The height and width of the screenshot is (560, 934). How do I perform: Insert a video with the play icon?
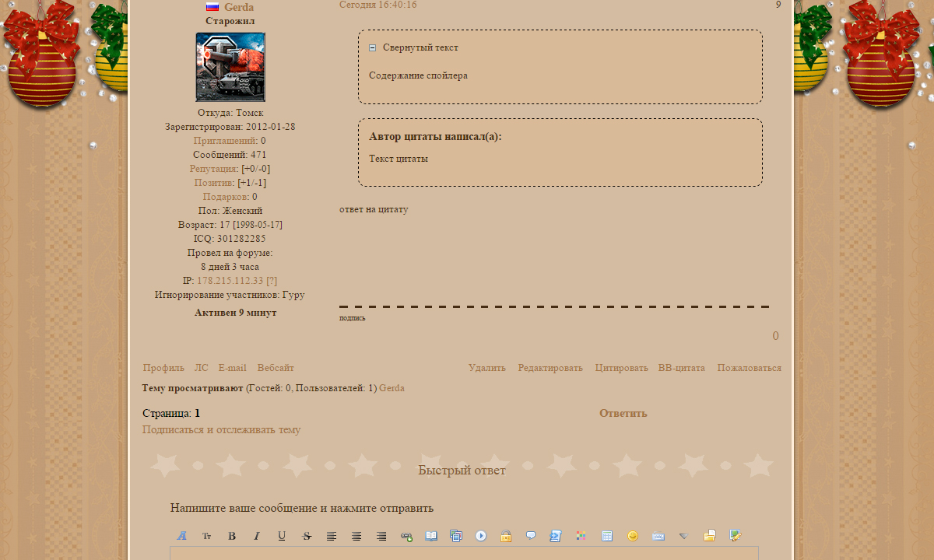click(481, 536)
